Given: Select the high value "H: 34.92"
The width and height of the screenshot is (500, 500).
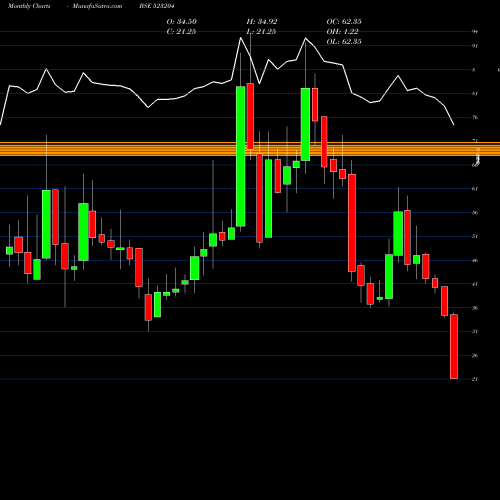Looking at the screenshot, I should pyautogui.click(x=262, y=21).
